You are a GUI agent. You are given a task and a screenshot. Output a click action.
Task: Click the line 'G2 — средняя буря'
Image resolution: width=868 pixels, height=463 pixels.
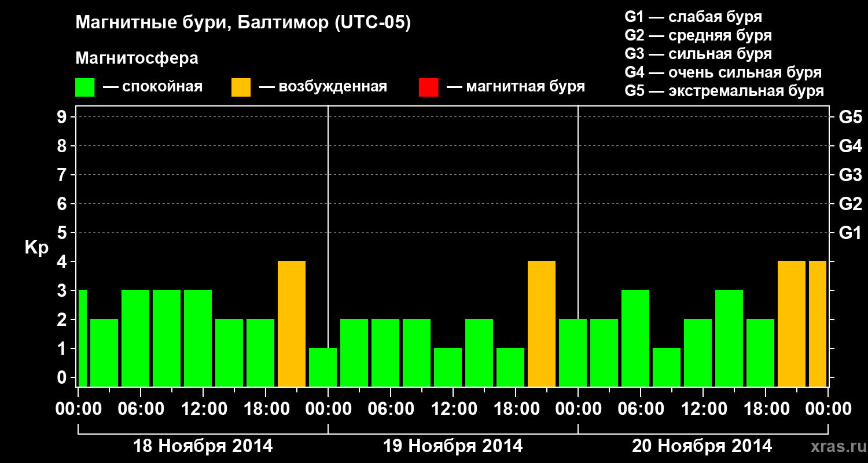click(x=698, y=35)
